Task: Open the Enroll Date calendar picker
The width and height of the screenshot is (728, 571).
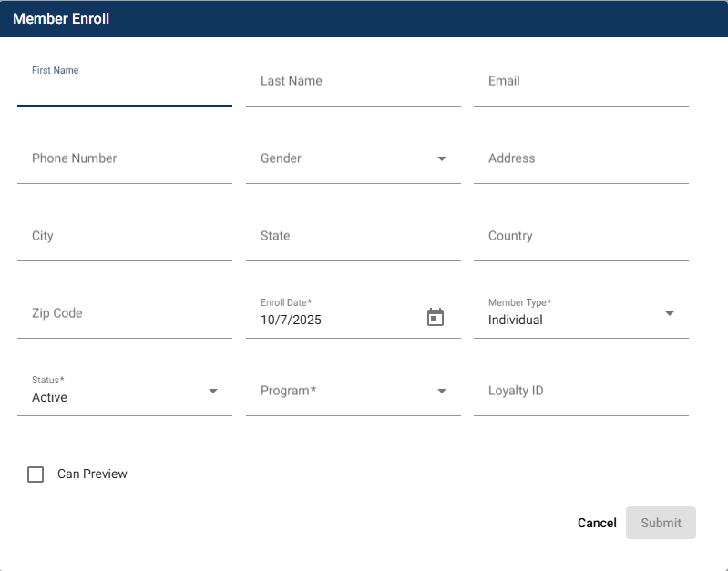Action: click(436, 317)
